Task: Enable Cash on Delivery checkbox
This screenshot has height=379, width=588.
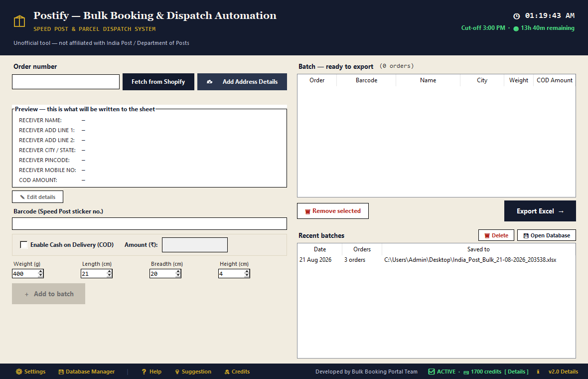Action: point(23,245)
